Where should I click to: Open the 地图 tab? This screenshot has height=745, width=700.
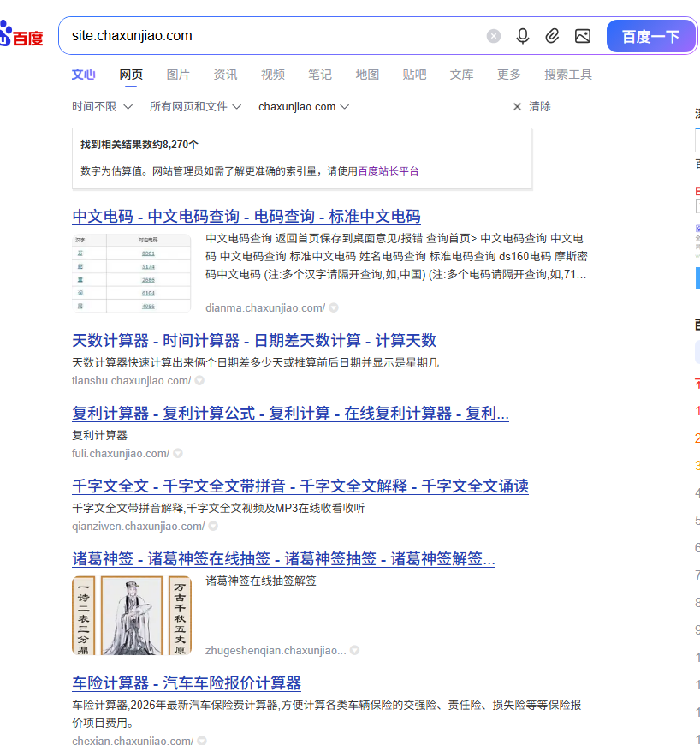pos(367,74)
